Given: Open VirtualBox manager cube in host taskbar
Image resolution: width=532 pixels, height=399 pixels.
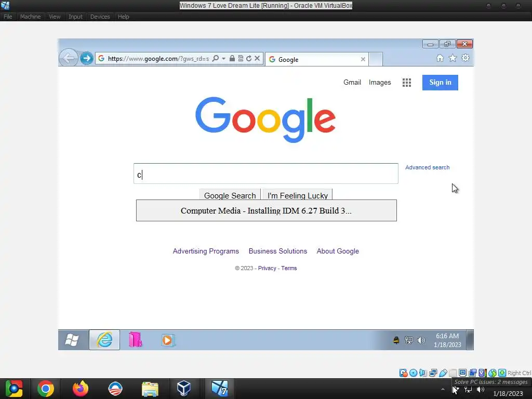Looking at the screenshot, I should point(183,389).
